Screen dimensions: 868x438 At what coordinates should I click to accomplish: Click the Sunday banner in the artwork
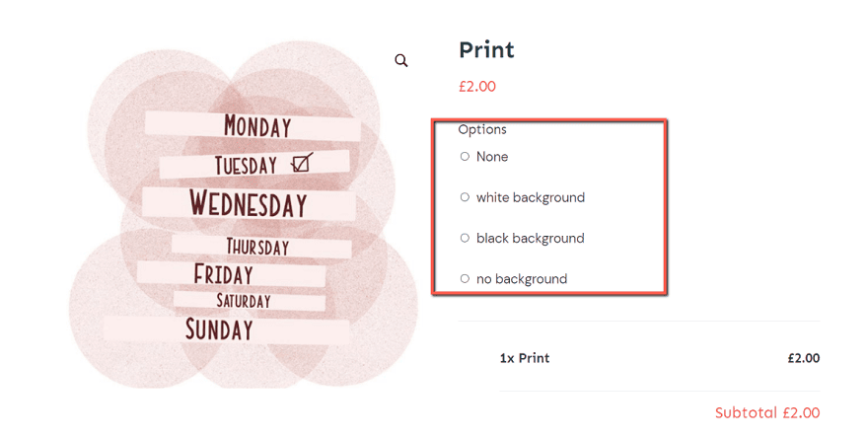pos(220,329)
